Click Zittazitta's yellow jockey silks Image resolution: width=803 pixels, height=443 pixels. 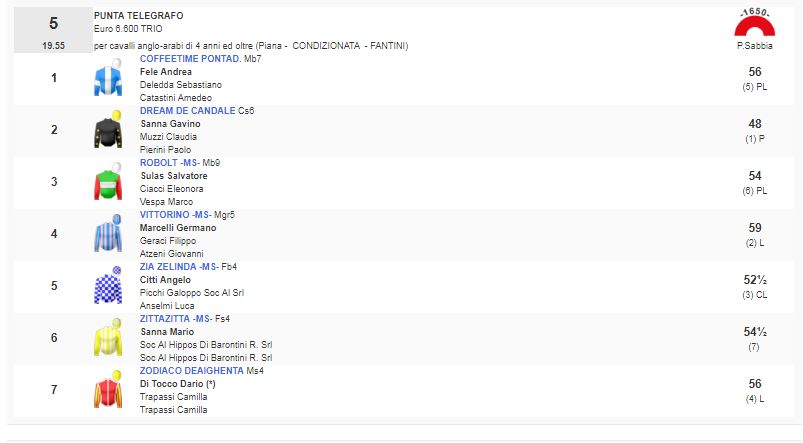pos(107,338)
